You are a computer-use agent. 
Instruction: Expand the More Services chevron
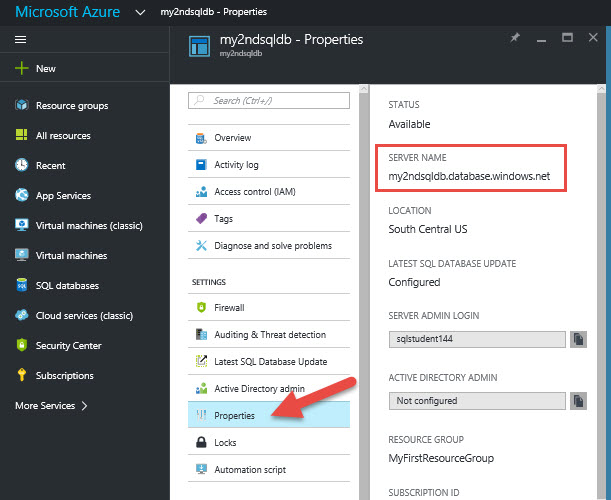[x=84, y=406]
